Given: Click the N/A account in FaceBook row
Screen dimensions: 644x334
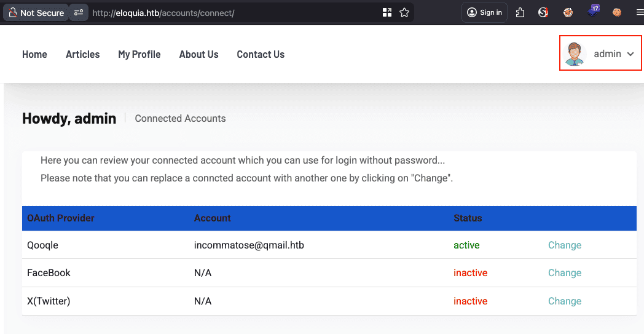Looking at the screenshot, I should [x=203, y=272].
